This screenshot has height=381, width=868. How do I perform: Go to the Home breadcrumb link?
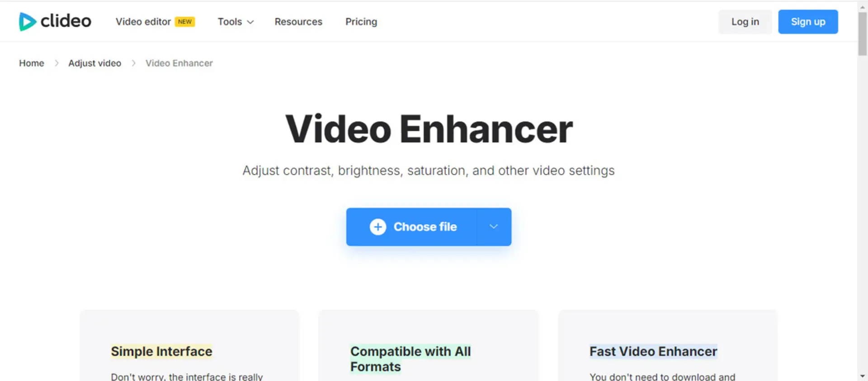(32, 63)
